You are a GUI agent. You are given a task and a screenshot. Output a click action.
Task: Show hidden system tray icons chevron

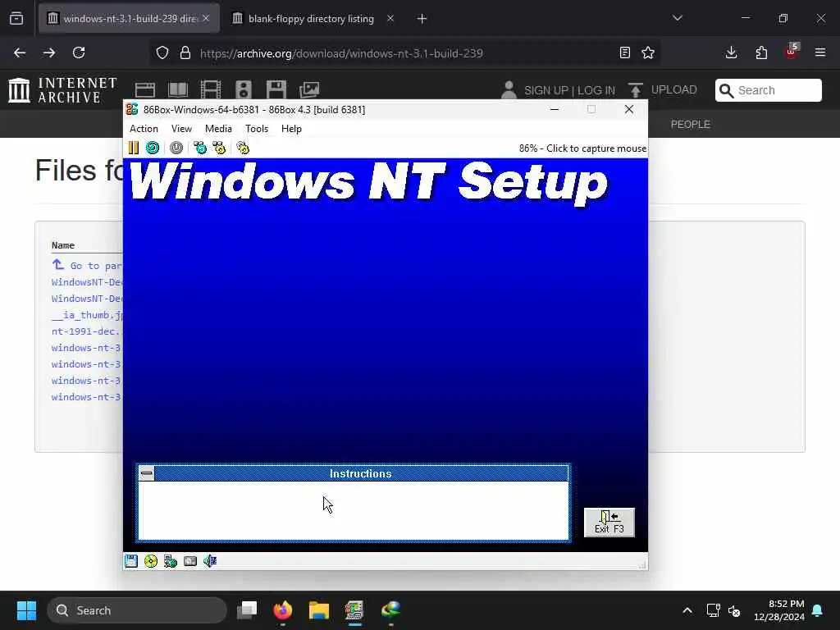[687, 610]
